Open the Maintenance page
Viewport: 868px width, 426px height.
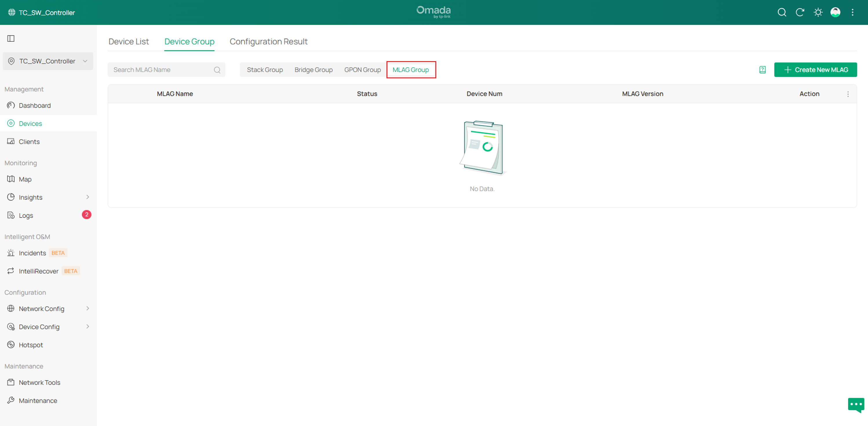pyautogui.click(x=38, y=400)
